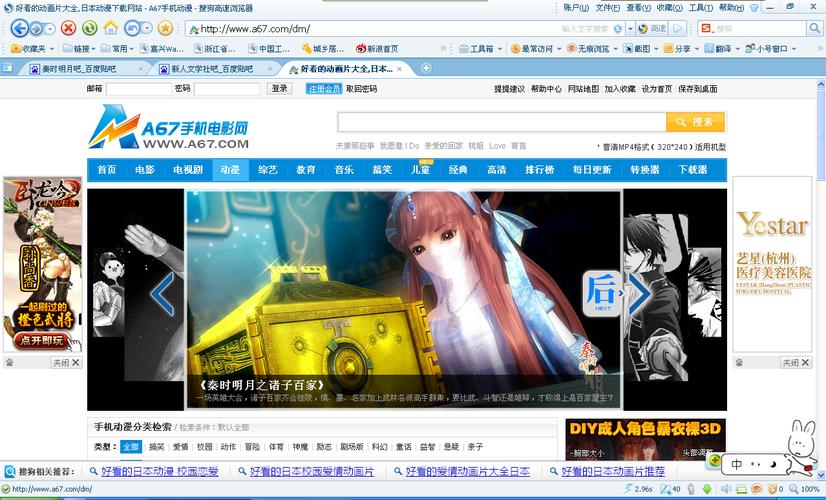Switch to 秦时明月吧 browser tab
This screenshot has width=826, height=500.
click(x=80, y=68)
